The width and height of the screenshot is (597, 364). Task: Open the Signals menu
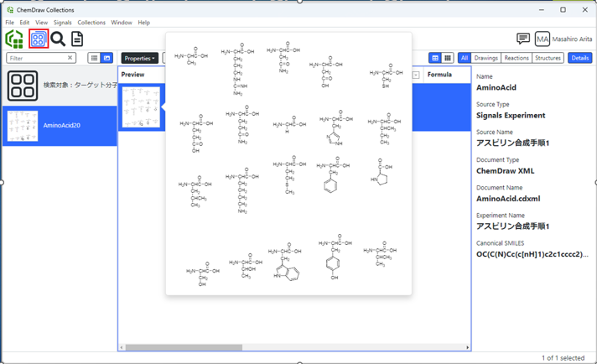point(62,23)
